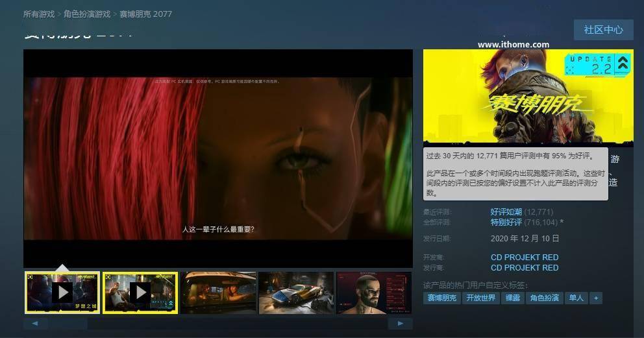This screenshot has height=338, width=644.
Task: Open all reviews 特别好评 link
Action: (506, 223)
